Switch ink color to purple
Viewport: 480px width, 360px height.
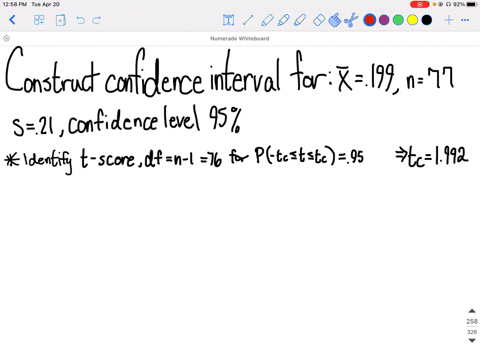tap(384, 20)
